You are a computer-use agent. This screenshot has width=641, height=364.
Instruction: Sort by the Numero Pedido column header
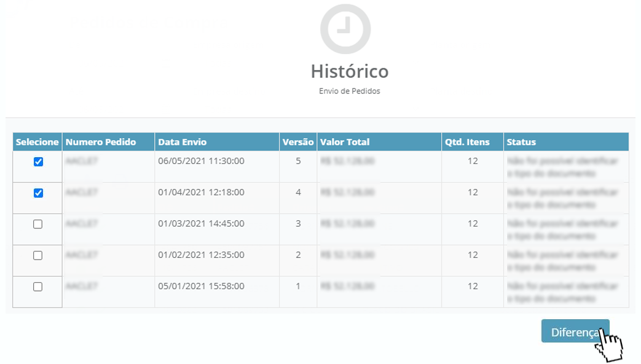100,142
